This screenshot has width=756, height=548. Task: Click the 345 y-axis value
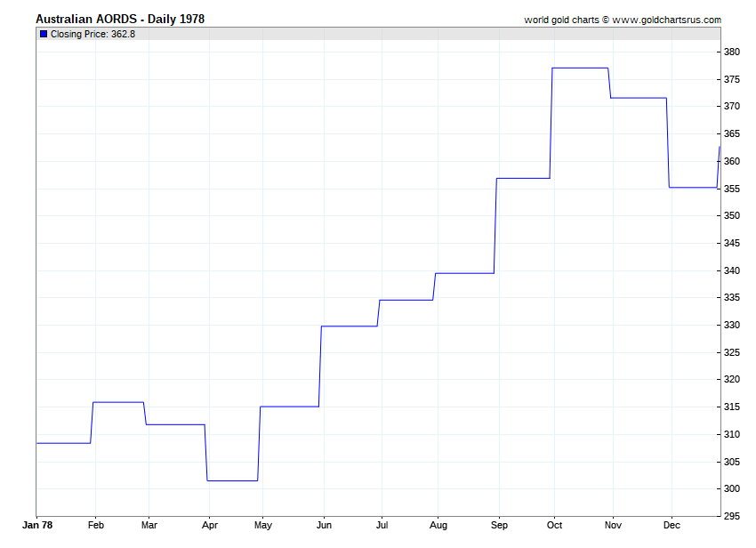coord(732,243)
